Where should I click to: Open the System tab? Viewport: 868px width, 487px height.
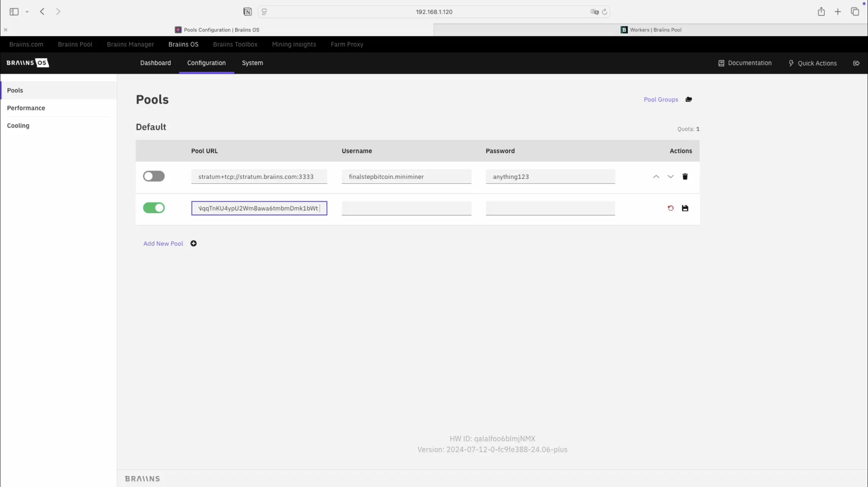(252, 63)
